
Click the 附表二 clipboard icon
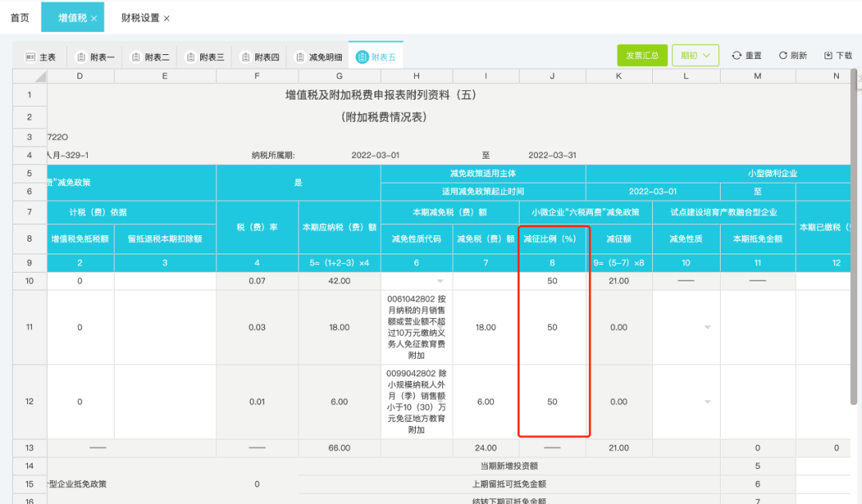(136, 57)
